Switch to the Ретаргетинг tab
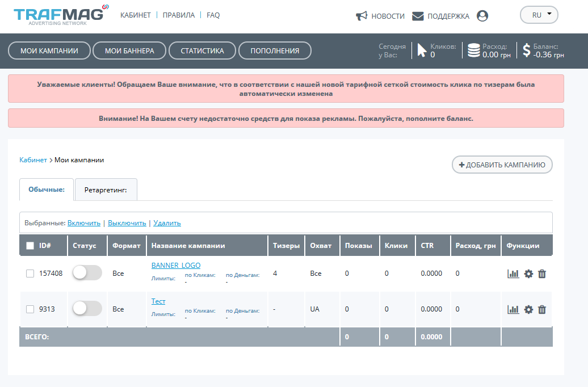This screenshot has height=387, width=588. point(106,190)
